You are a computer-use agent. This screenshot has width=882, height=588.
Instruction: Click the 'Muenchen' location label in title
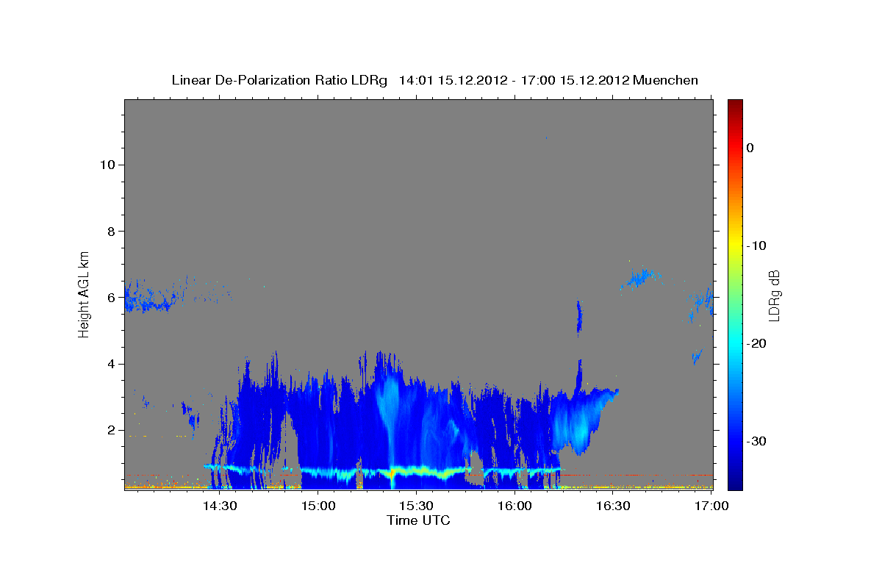665,80
